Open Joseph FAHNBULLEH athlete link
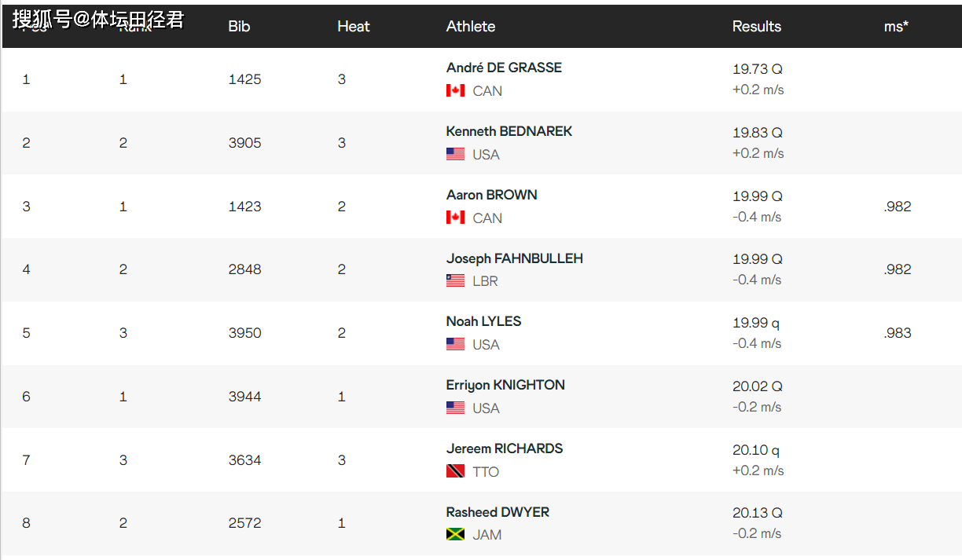The width and height of the screenshot is (962, 560). click(514, 258)
